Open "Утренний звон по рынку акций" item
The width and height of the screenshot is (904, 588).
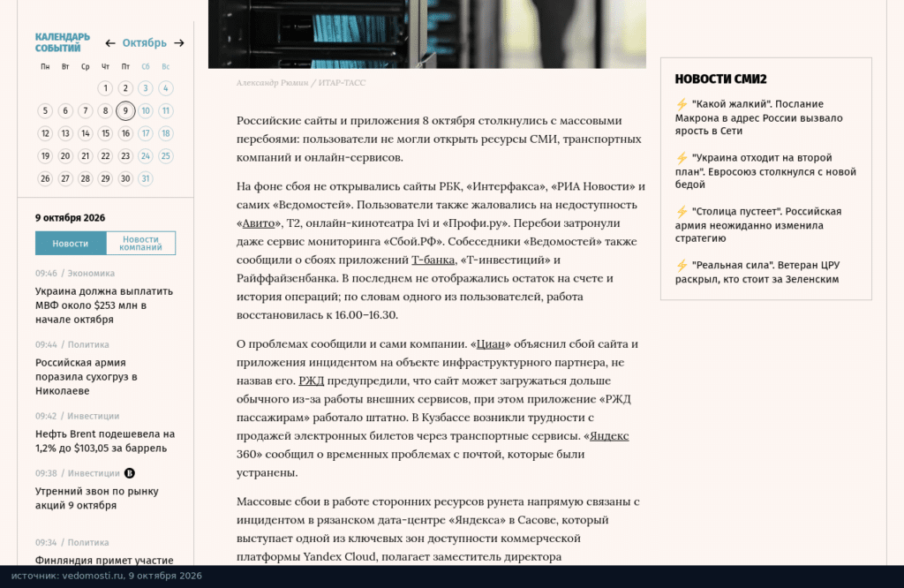click(x=97, y=499)
